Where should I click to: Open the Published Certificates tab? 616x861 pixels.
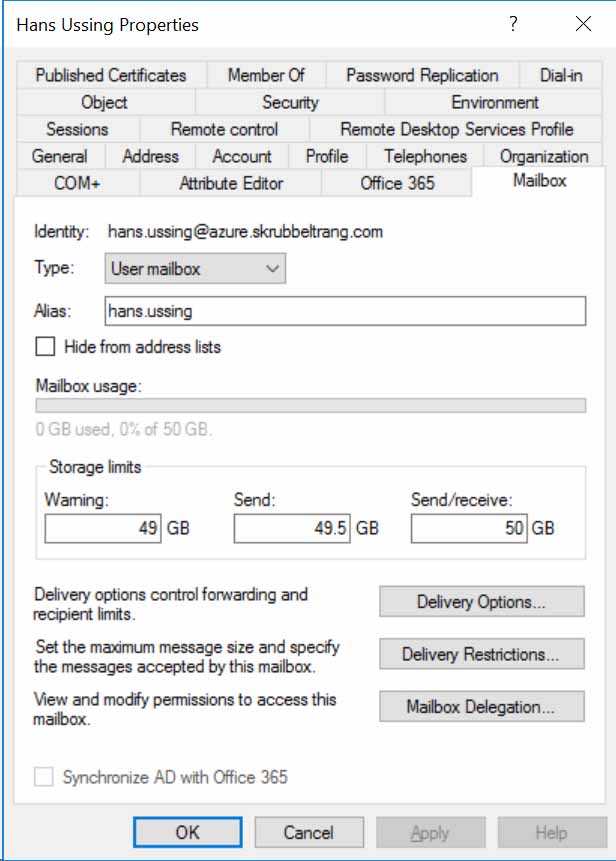coord(110,75)
